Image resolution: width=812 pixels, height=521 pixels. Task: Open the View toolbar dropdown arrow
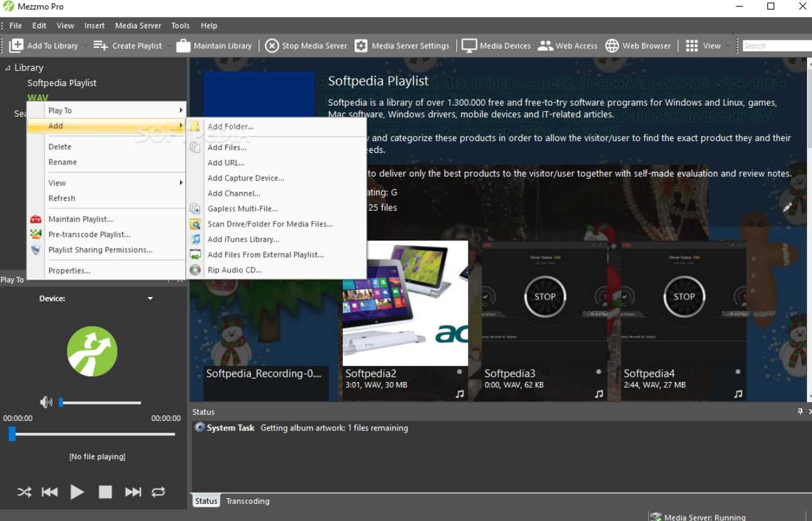pos(728,46)
